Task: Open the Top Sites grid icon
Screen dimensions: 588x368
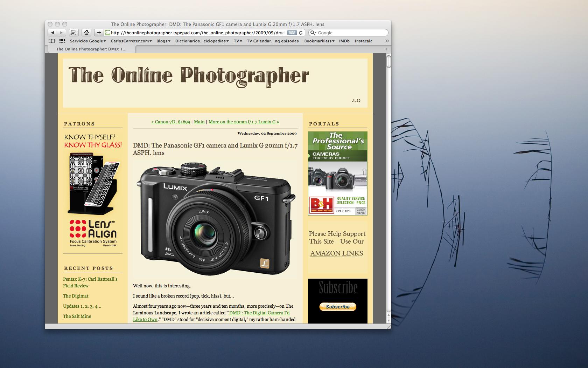Action: tap(62, 41)
